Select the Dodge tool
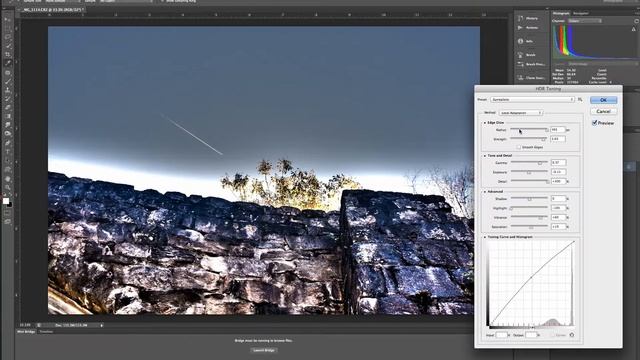 coord(7,134)
